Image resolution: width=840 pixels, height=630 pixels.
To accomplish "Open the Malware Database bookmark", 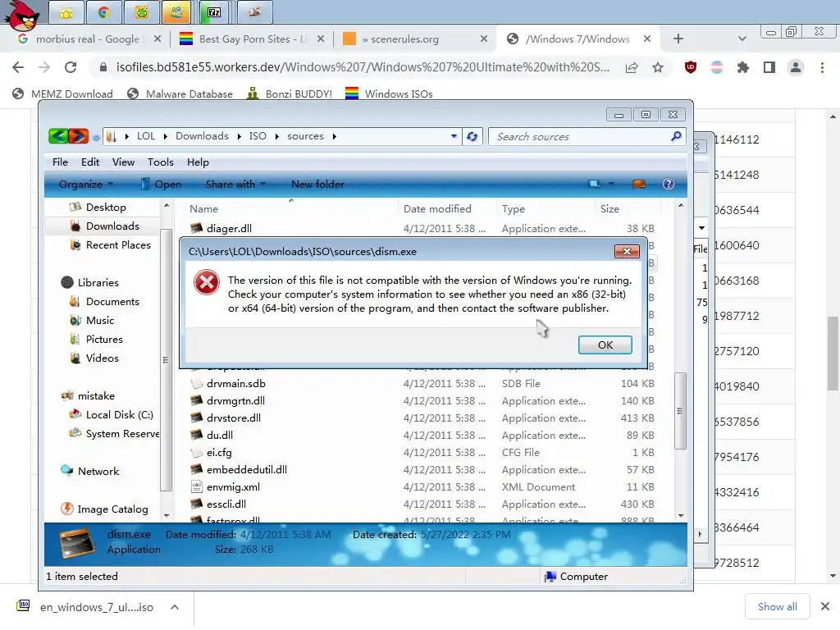I will pos(180,94).
